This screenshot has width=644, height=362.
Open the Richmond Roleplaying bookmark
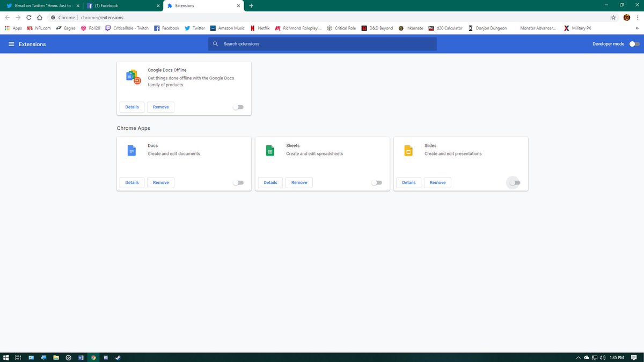point(298,28)
